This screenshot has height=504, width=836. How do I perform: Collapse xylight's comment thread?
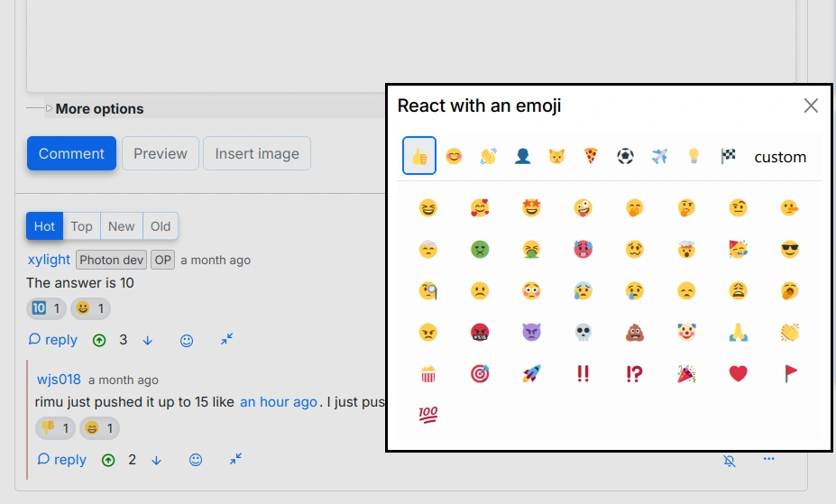[227, 340]
